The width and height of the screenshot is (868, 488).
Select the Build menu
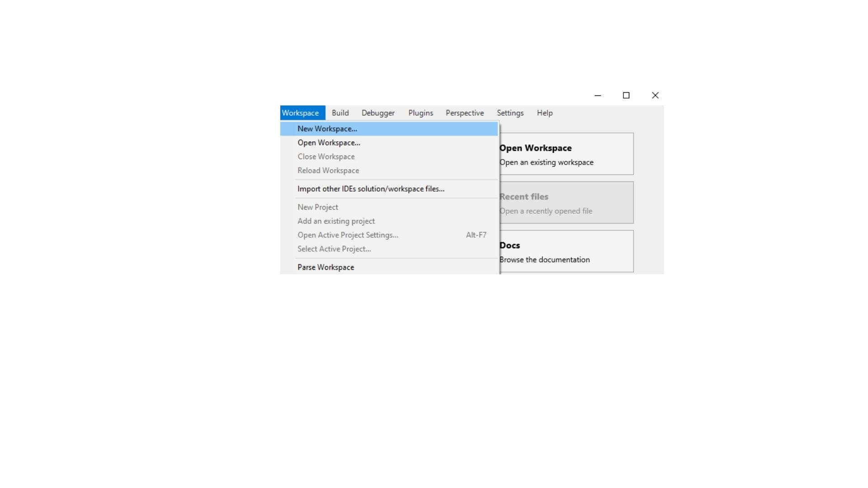(x=340, y=113)
